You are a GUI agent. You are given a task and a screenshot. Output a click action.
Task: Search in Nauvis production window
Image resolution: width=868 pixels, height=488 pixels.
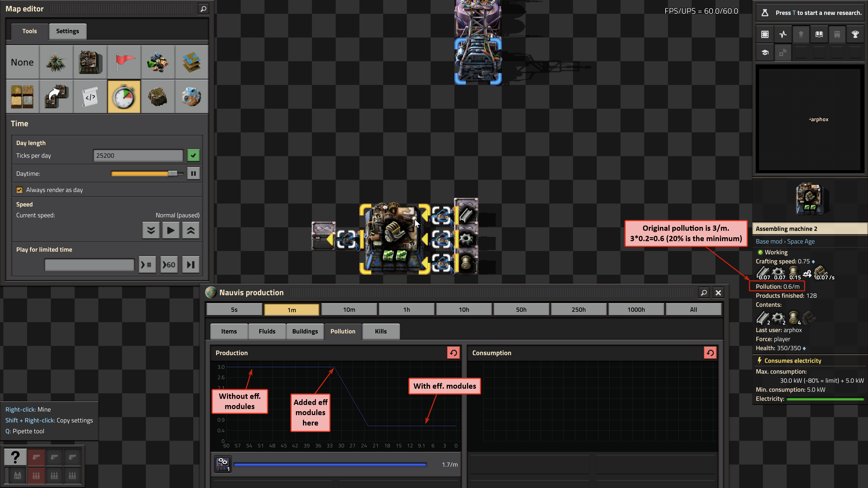coord(704,293)
